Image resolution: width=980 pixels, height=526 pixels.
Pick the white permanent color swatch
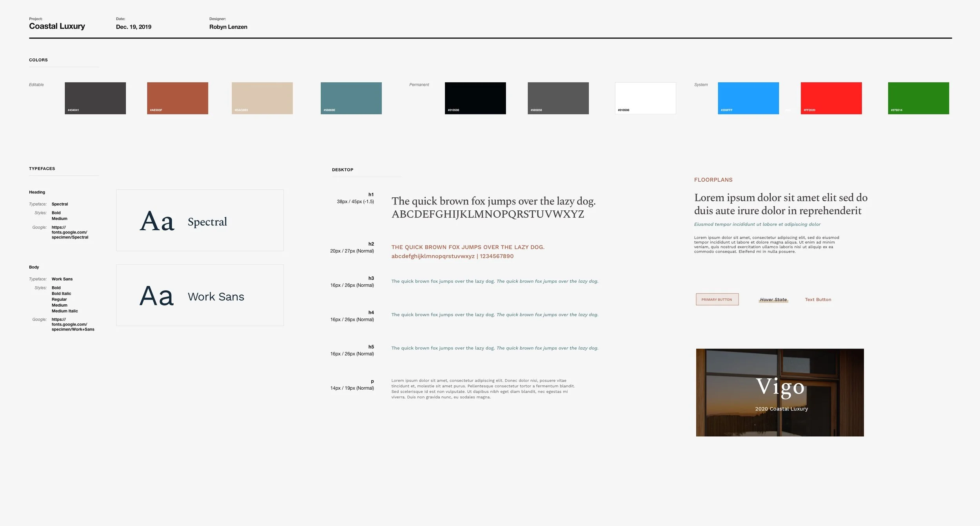pos(645,98)
